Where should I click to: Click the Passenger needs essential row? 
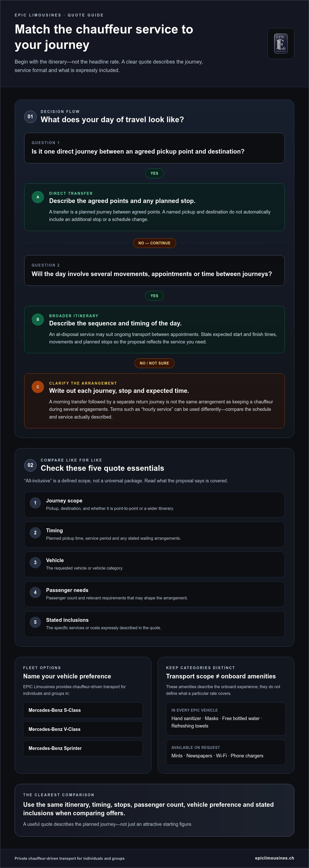[x=154, y=594]
